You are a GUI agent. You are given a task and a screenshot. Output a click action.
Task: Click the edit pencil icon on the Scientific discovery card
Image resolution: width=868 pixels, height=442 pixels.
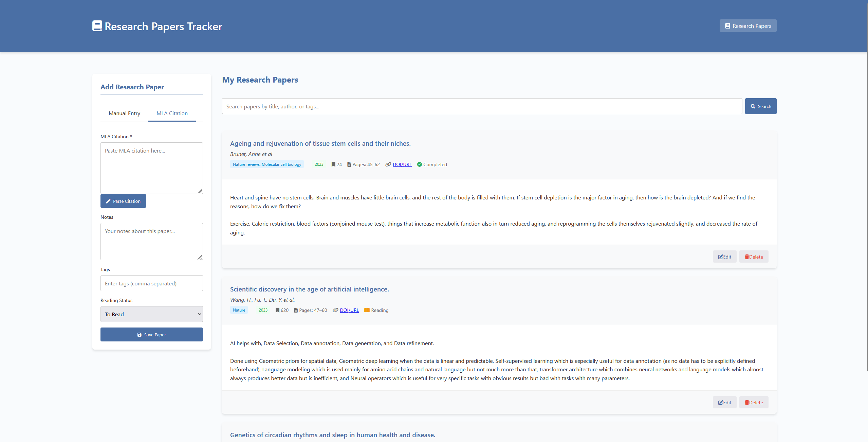[720, 403]
